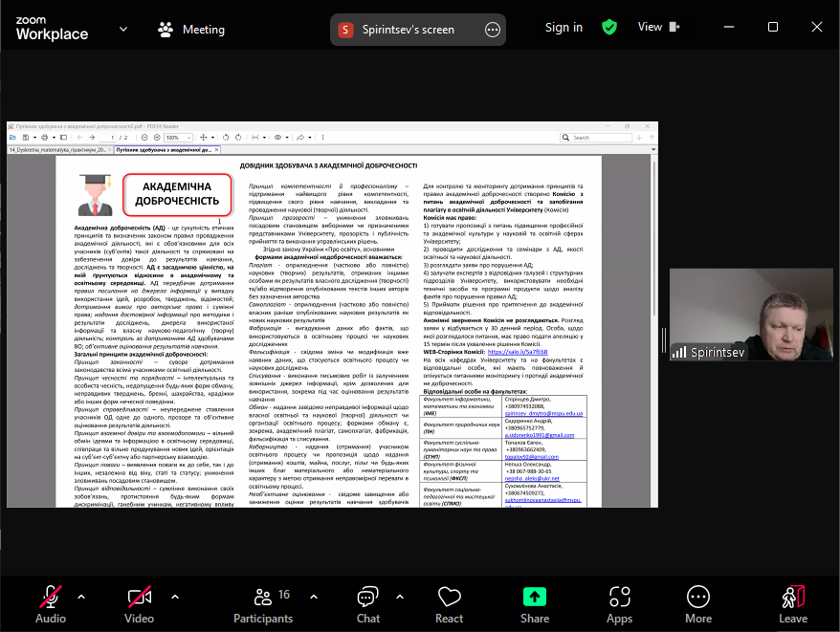840x632 pixels.
Task: Click Sign in at the top
Action: [x=564, y=28]
